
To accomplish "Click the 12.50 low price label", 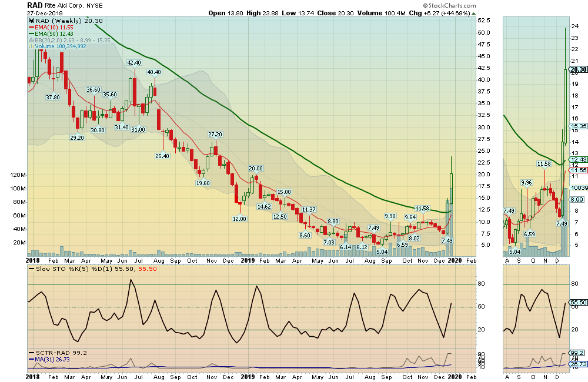I will click(x=280, y=216).
